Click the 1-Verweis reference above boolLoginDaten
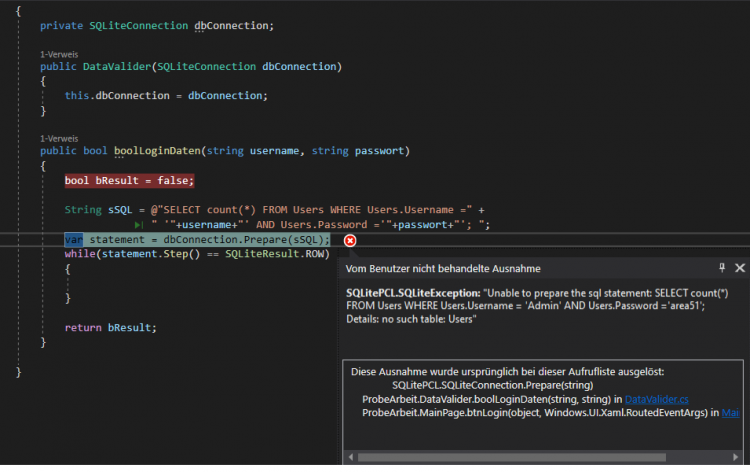 click(59, 139)
